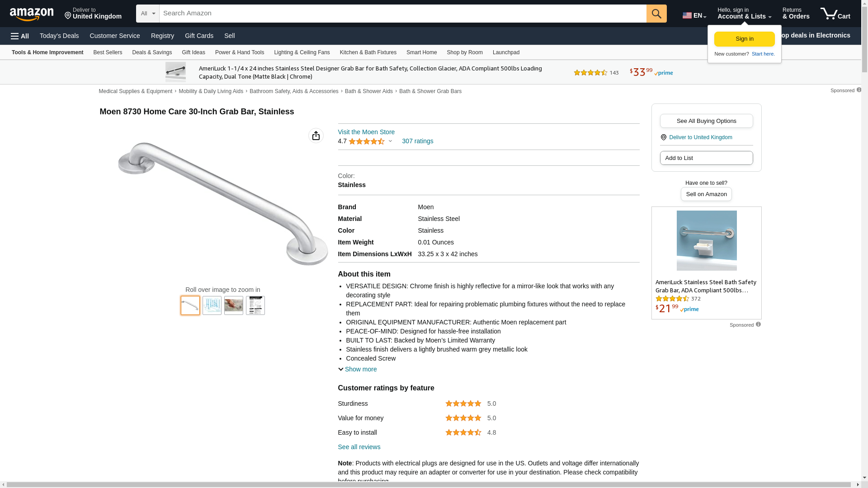Click the Amazon logo

coord(32,14)
